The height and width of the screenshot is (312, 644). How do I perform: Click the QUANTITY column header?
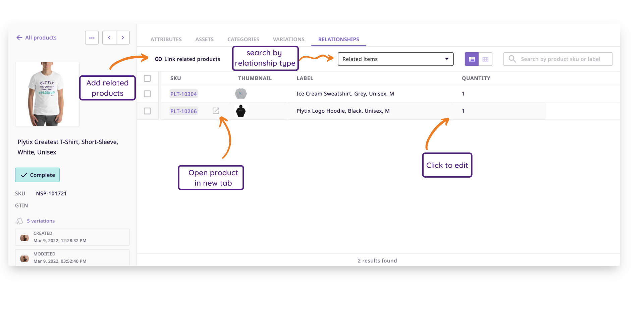[x=476, y=78]
